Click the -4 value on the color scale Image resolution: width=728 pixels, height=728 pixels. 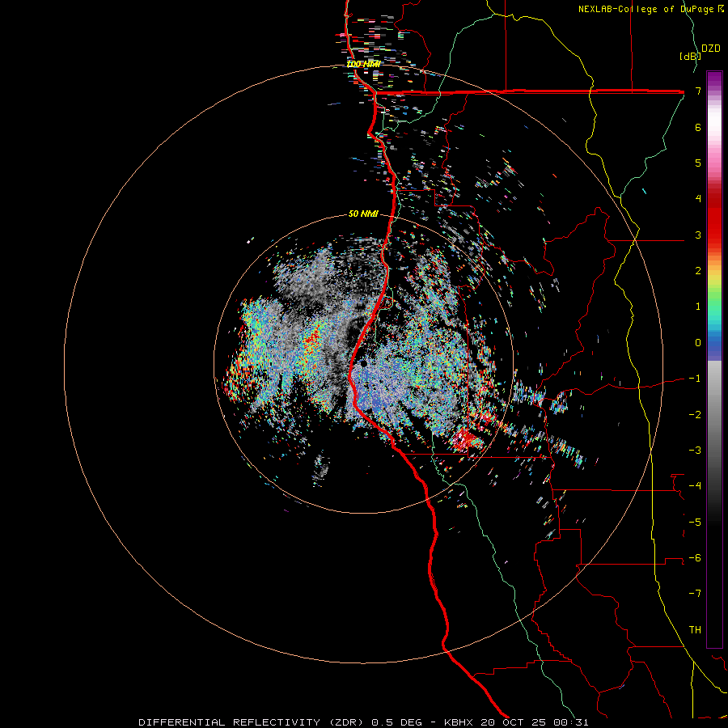[695, 486]
